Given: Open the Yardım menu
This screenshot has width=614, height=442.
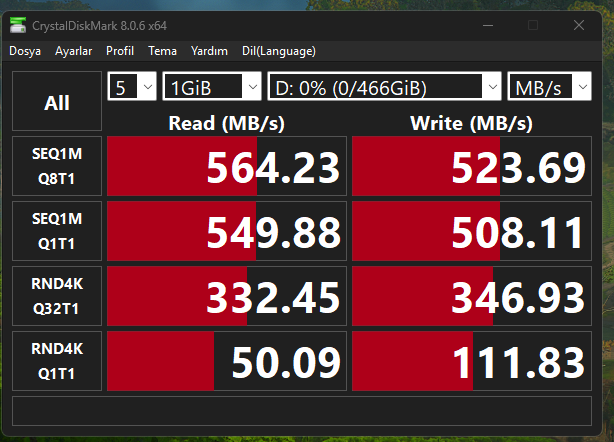Looking at the screenshot, I should tap(209, 51).
